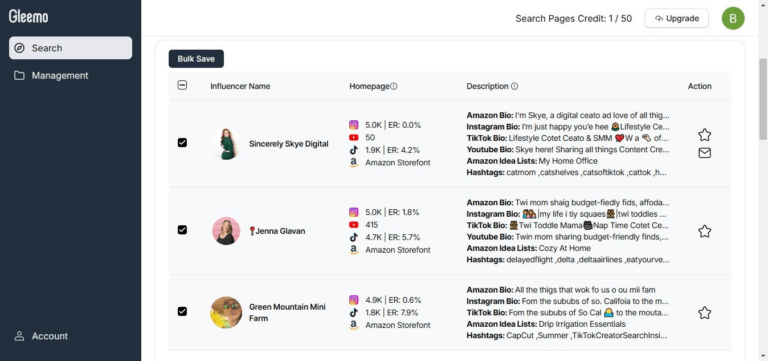Open Sincerely Skye Digital's TikTok icon

354,150
